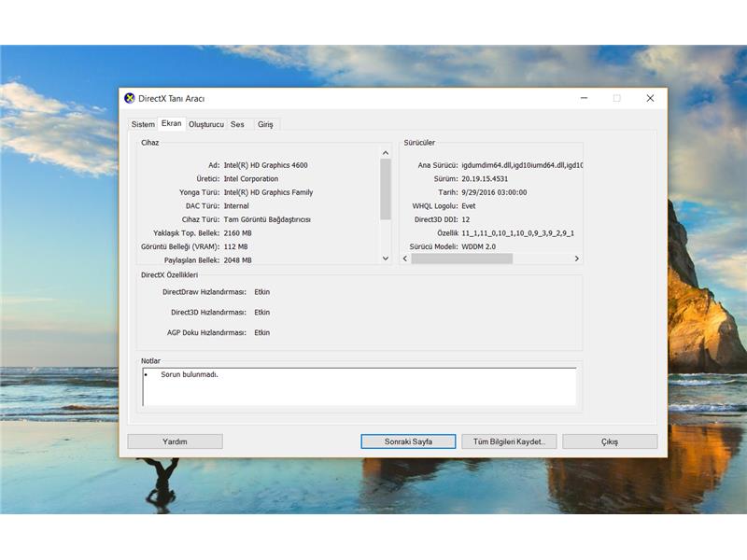
Task: Click the Intel Corporation value
Action: pyautogui.click(x=251, y=178)
